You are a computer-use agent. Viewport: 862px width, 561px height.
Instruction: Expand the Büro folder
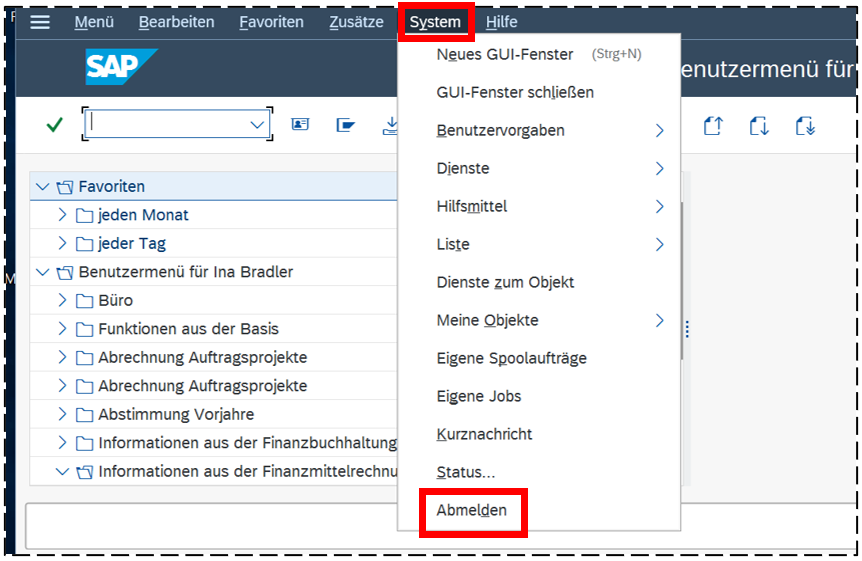click(x=62, y=300)
